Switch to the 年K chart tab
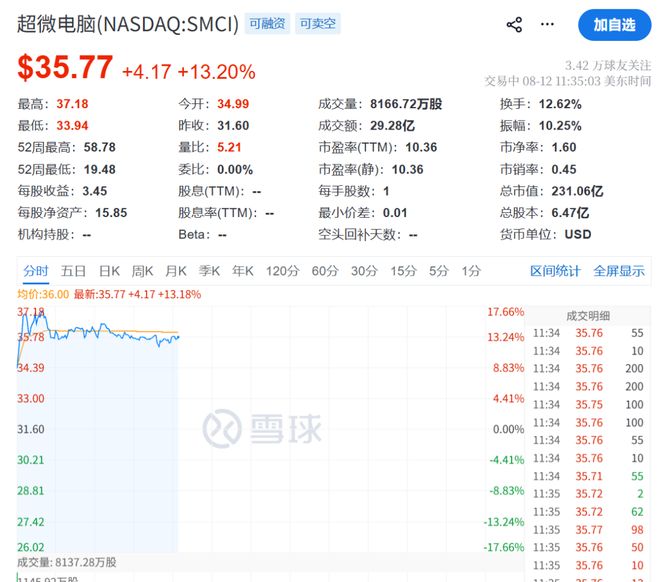This screenshot has height=582, width=660. point(243,271)
